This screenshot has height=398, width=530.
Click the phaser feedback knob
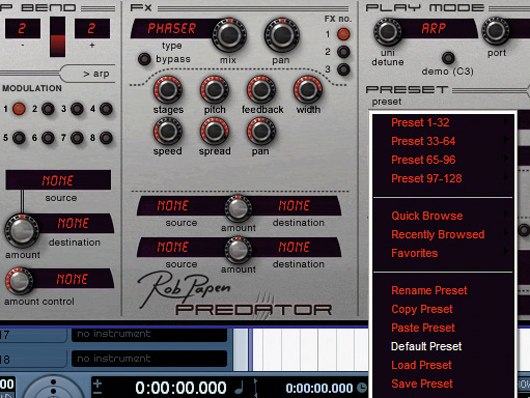(261, 90)
